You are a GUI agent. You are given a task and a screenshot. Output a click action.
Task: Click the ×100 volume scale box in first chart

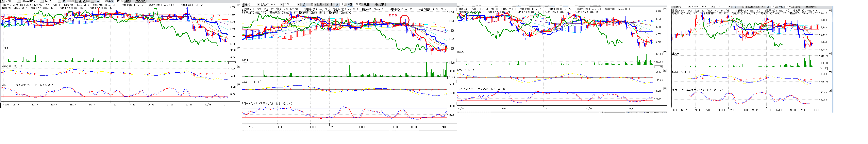(x=232, y=63)
